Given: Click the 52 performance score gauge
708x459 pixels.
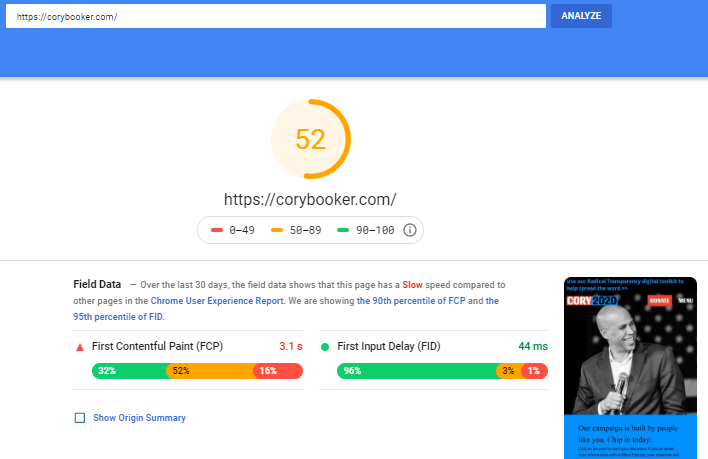Looking at the screenshot, I should [311, 139].
